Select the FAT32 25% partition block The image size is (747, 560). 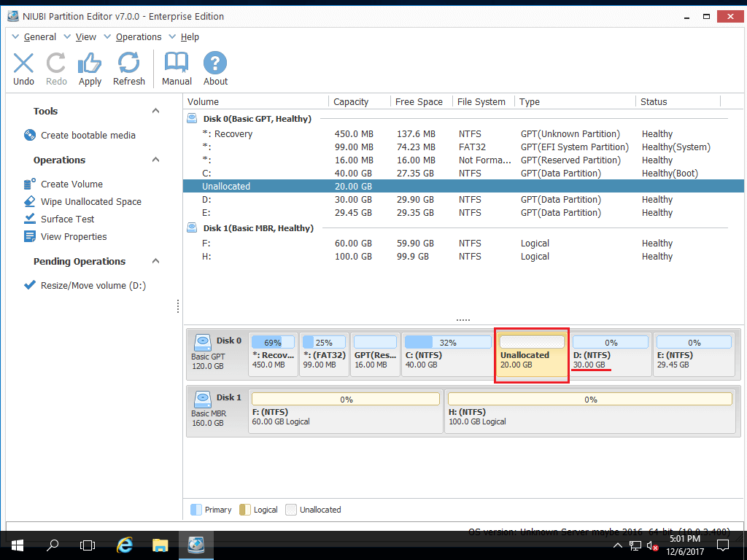(x=324, y=354)
